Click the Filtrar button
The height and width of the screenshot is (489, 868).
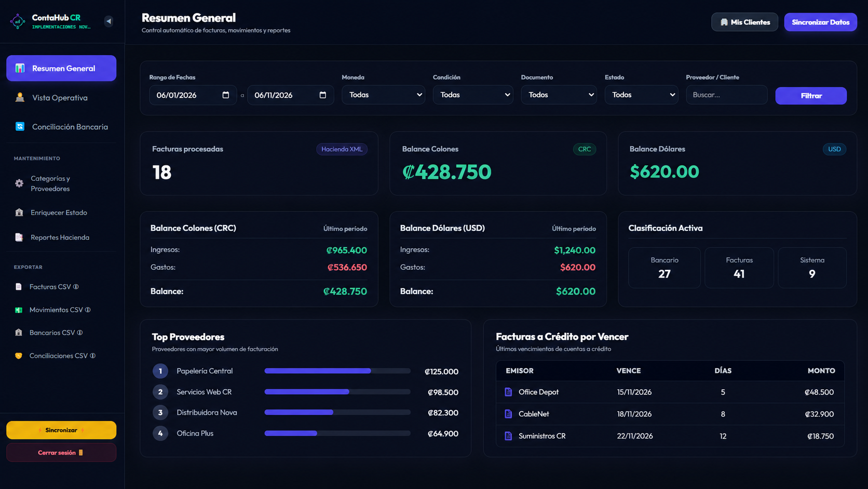pos(811,96)
